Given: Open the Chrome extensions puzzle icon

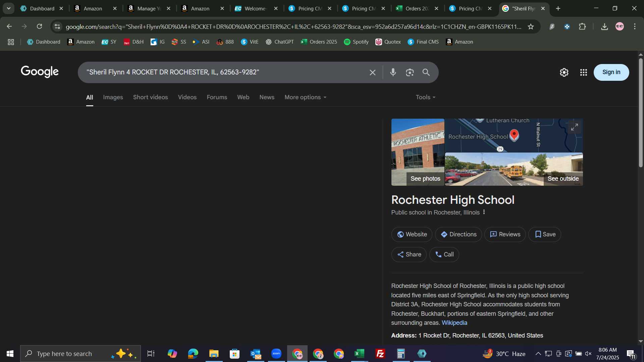Looking at the screenshot, I should pos(583,26).
